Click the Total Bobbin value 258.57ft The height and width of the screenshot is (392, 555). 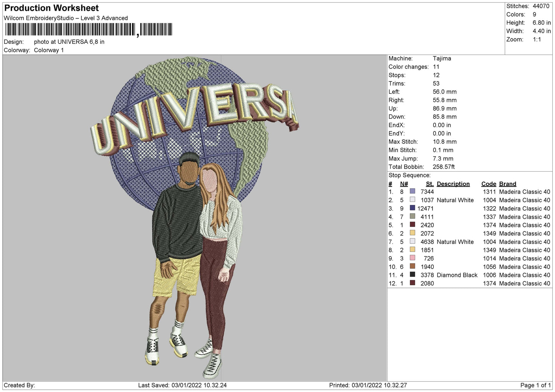tap(444, 167)
